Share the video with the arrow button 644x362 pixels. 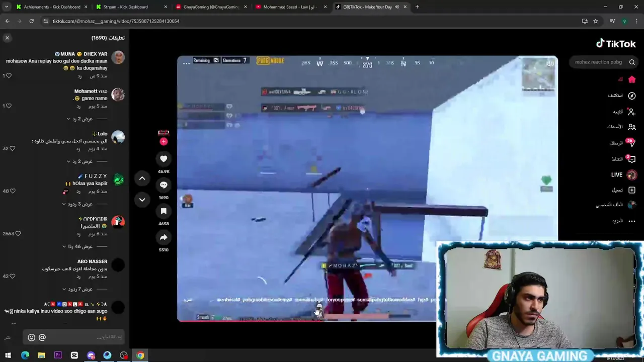coord(164,237)
